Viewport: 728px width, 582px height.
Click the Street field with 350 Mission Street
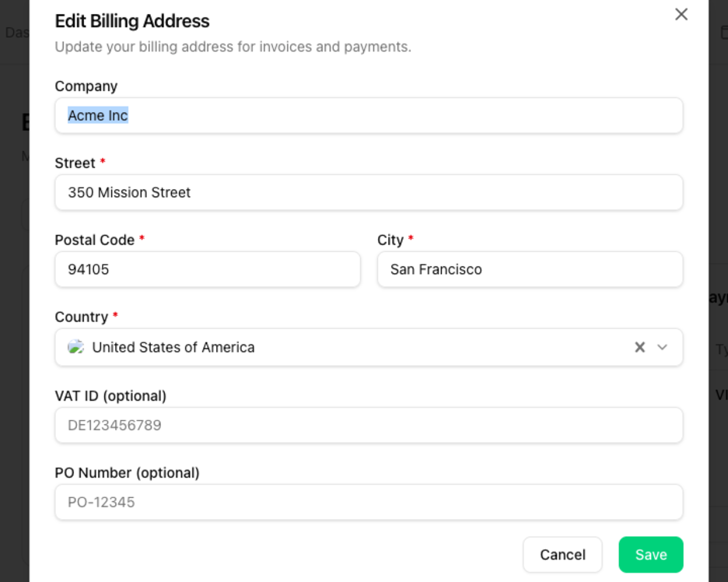369,192
